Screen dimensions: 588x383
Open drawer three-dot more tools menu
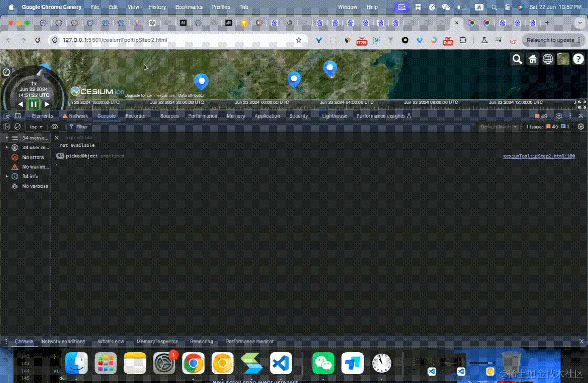[6, 342]
